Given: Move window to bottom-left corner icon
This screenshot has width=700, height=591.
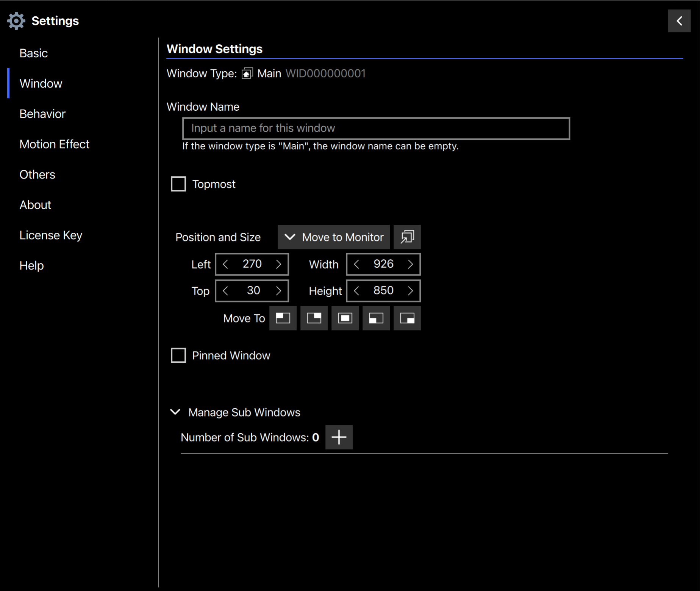Looking at the screenshot, I should pos(376,318).
